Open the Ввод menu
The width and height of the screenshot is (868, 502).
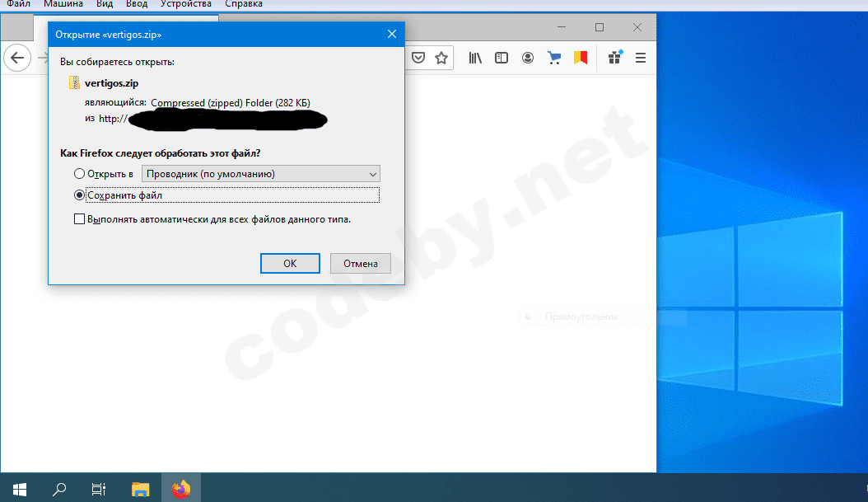click(x=137, y=4)
